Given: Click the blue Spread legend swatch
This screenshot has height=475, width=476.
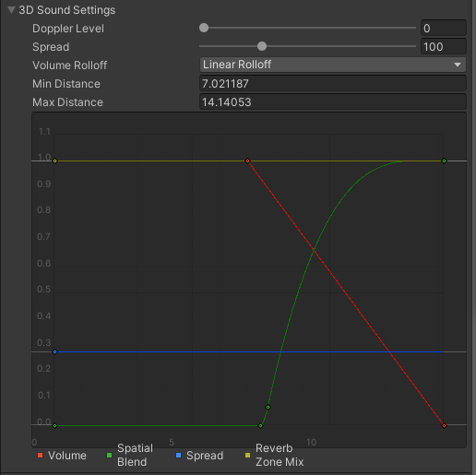Looking at the screenshot, I should tap(178, 456).
